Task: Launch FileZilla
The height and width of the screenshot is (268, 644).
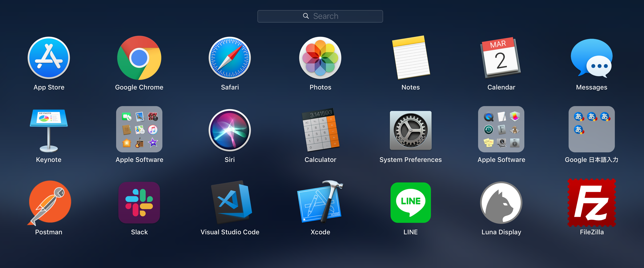Action: (x=592, y=203)
